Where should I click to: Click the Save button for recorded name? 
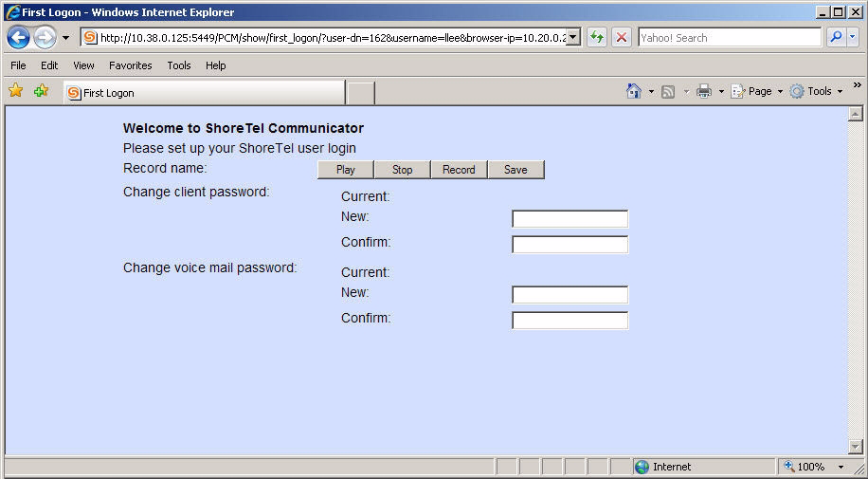(515, 170)
